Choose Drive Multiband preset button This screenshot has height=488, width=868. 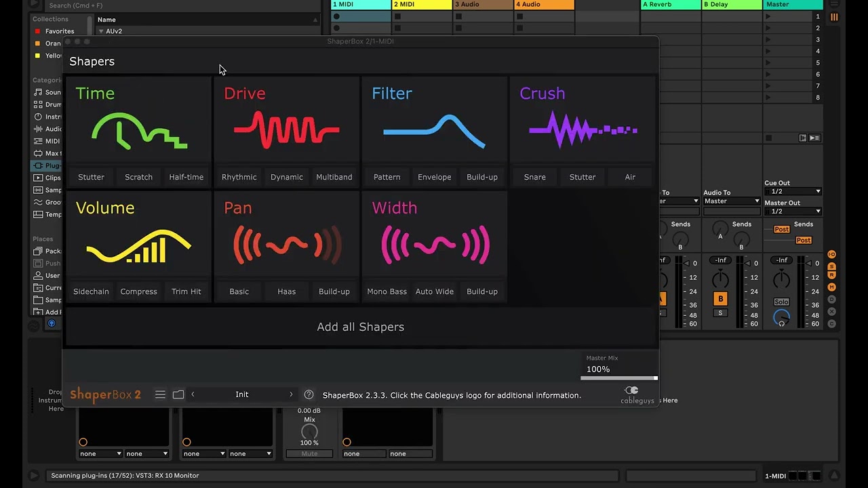pyautogui.click(x=334, y=177)
